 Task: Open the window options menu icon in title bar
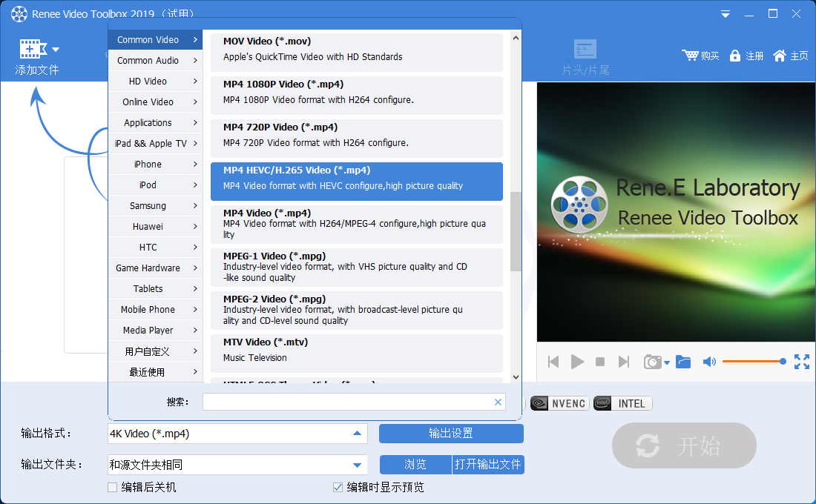coord(725,14)
